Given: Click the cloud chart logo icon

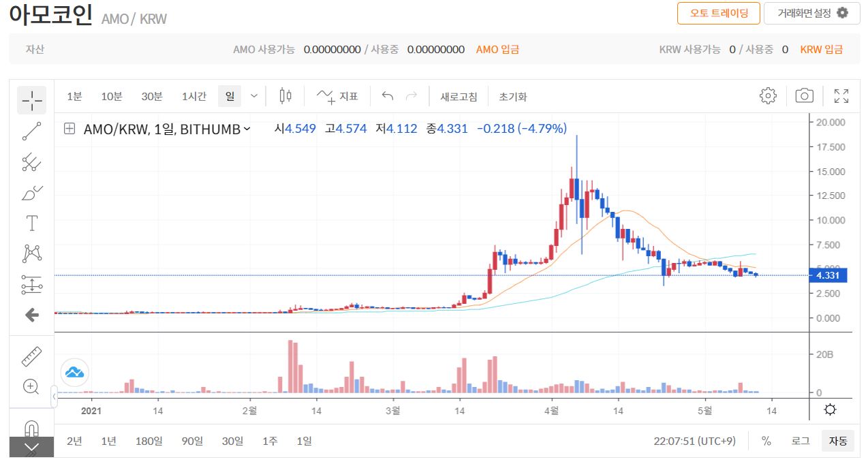Looking at the screenshot, I should pyautogui.click(x=75, y=372).
